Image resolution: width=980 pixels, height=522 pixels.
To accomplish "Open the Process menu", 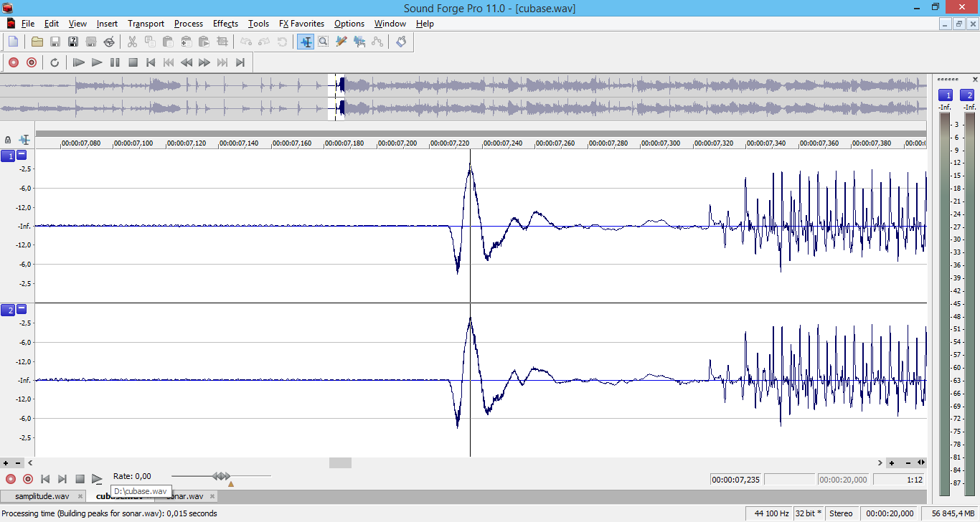I will (189, 24).
